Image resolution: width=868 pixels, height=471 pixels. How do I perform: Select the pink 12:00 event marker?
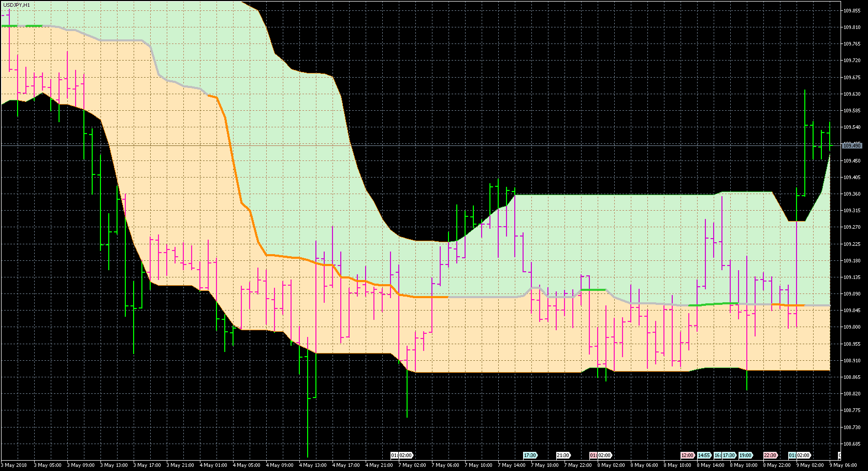pyautogui.click(x=687, y=455)
